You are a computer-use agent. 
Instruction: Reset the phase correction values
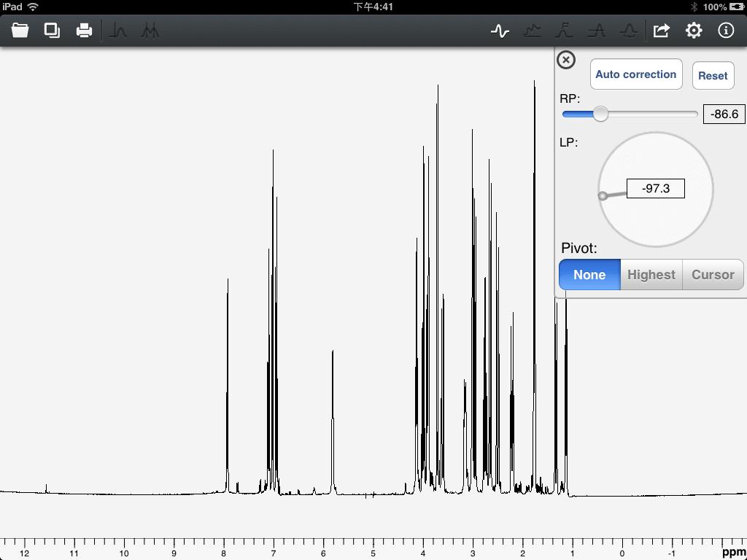713,75
